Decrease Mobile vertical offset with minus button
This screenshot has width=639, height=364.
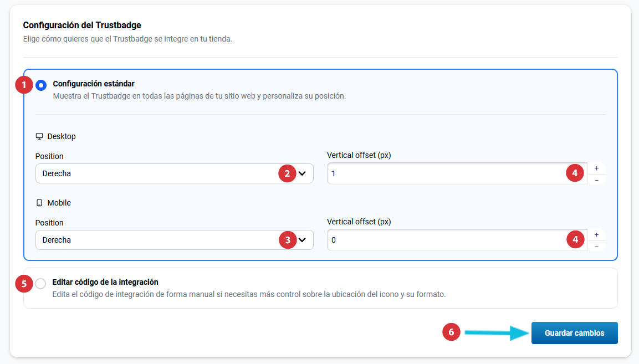point(596,246)
